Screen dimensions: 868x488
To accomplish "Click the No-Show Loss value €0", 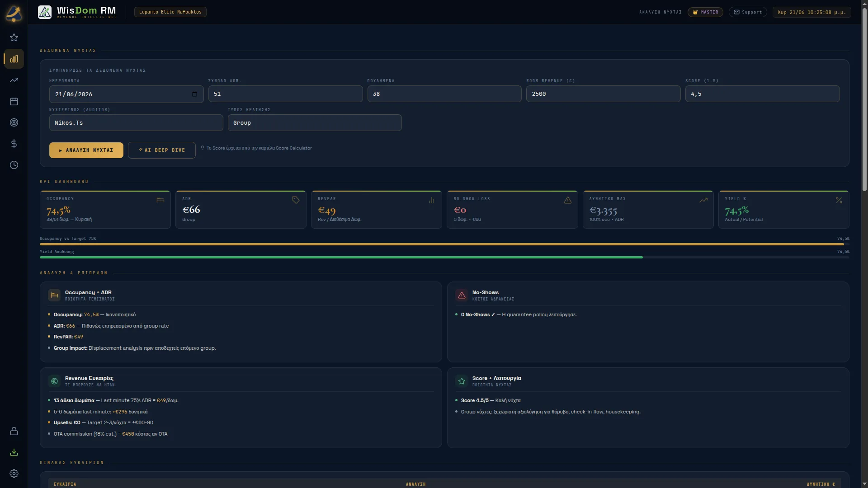I will (460, 210).
